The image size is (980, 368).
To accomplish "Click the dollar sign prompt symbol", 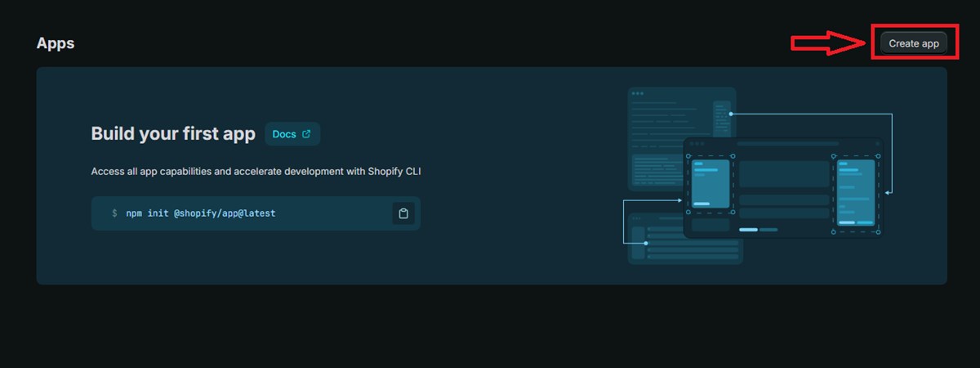I will 114,213.
